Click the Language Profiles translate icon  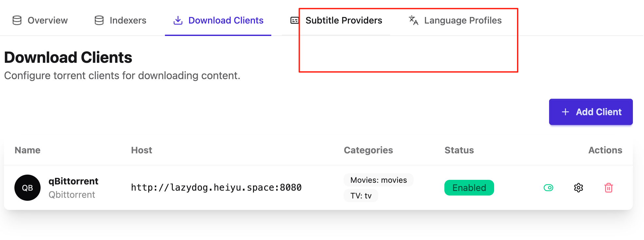(414, 20)
